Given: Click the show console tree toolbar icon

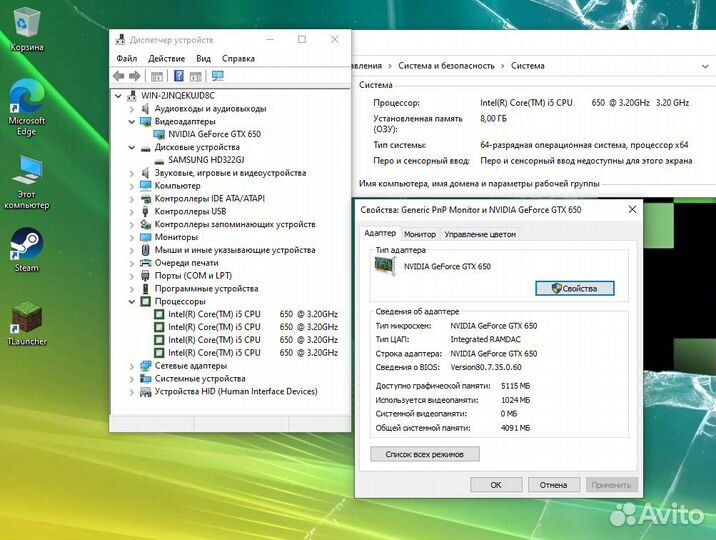Looking at the screenshot, I should 157,76.
